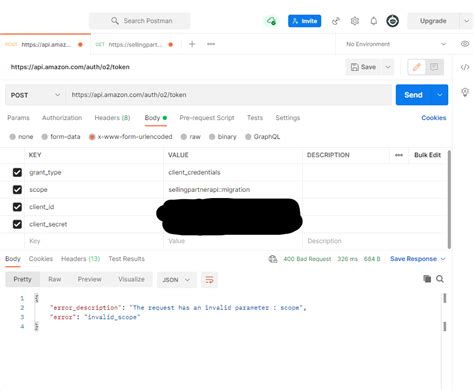Click the Upgrade button
474x392 pixels.
[x=433, y=21]
